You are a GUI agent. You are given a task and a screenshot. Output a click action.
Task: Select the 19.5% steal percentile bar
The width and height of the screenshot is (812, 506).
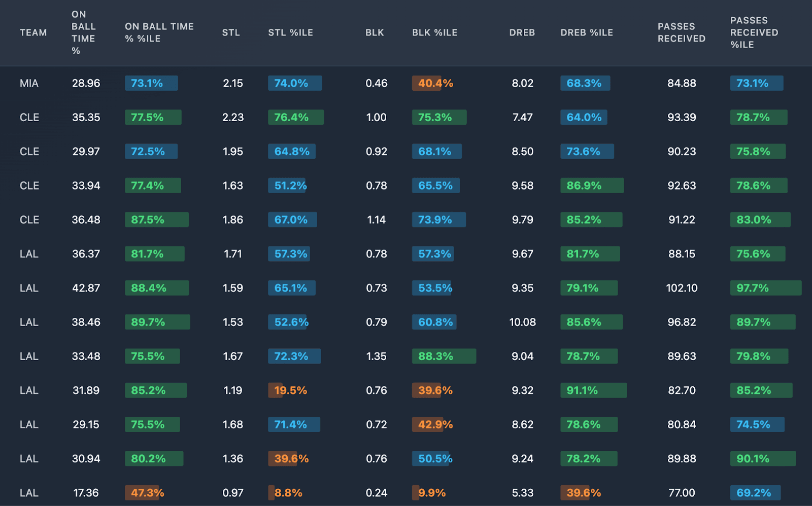tap(290, 390)
